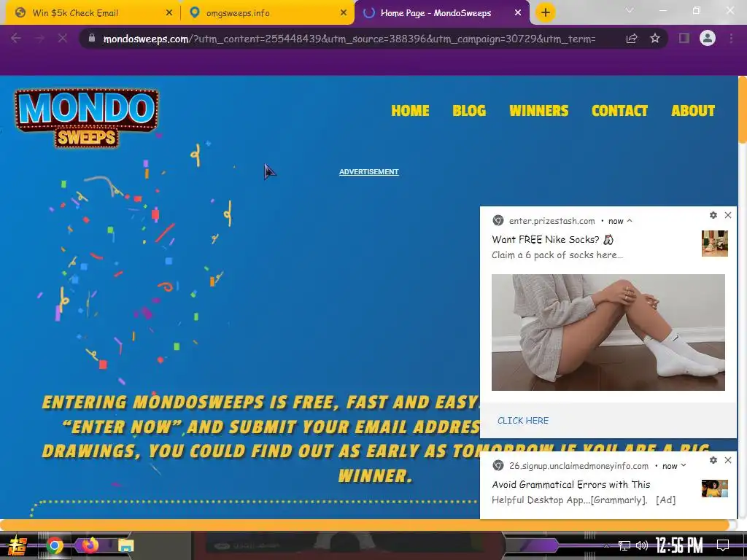Open Chrome from the taskbar
This screenshot has height=560, width=747.
[x=54, y=545]
